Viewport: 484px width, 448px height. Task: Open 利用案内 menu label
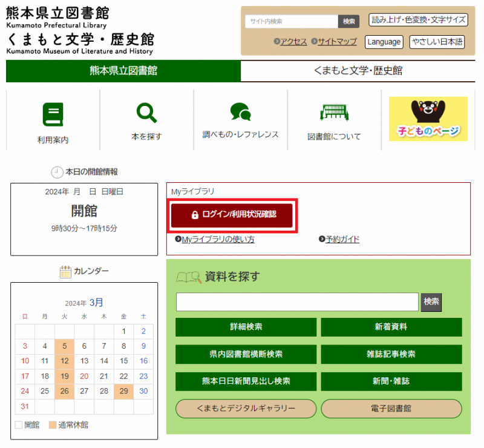[x=53, y=140]
